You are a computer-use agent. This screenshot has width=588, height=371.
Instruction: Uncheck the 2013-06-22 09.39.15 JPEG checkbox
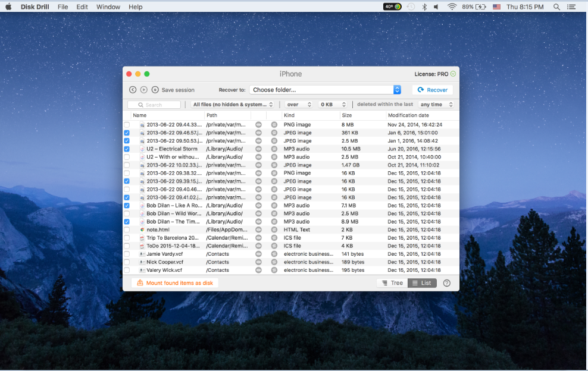[127, 181]
